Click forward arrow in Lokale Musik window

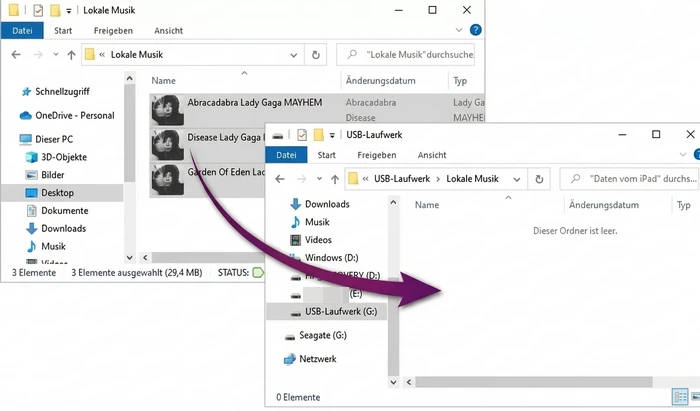(x=38, y=54)
